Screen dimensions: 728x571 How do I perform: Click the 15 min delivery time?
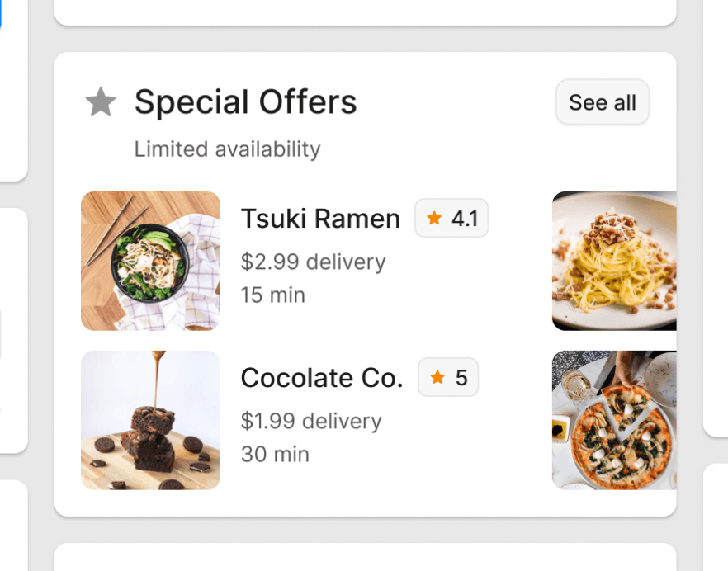click(x=273, y=295)
